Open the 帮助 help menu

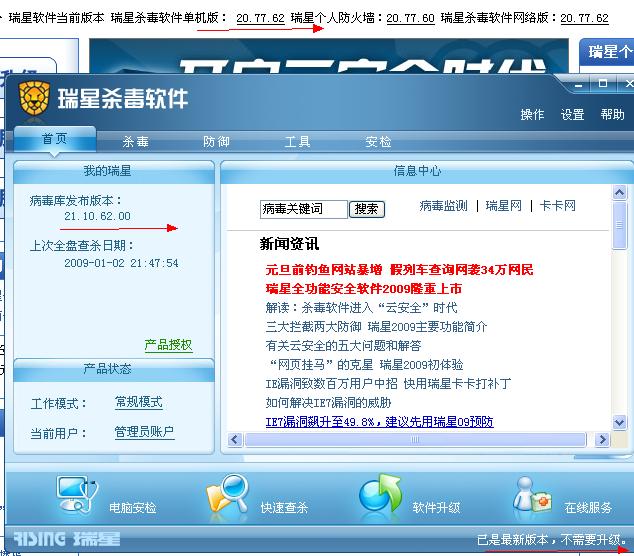pos(612,114)
